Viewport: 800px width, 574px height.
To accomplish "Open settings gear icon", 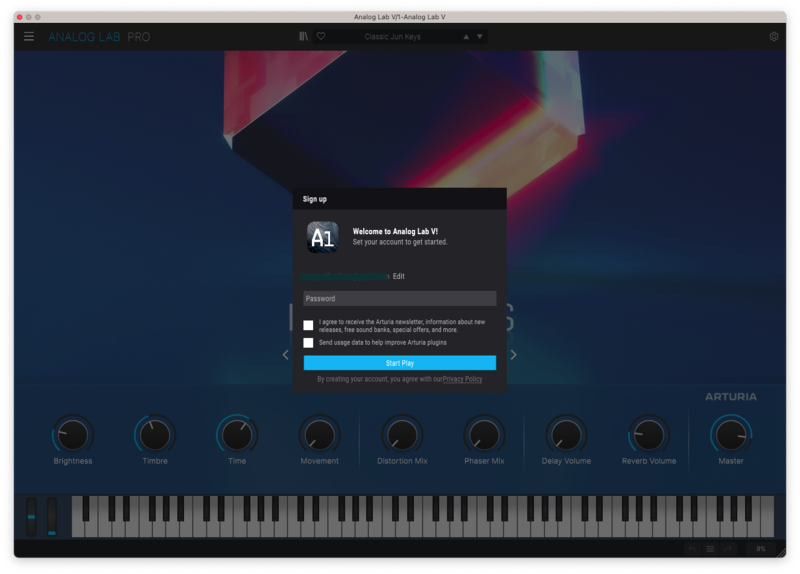I will tap(774, 37).
